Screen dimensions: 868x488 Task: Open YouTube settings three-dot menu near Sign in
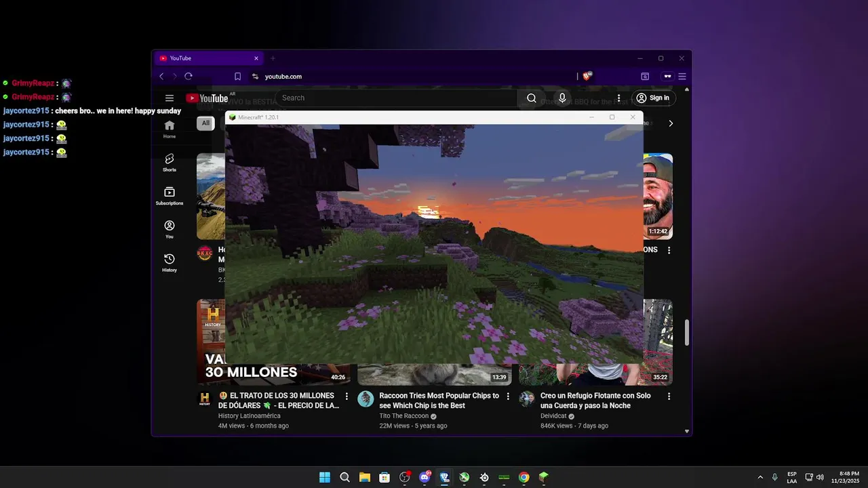(618, 98)
